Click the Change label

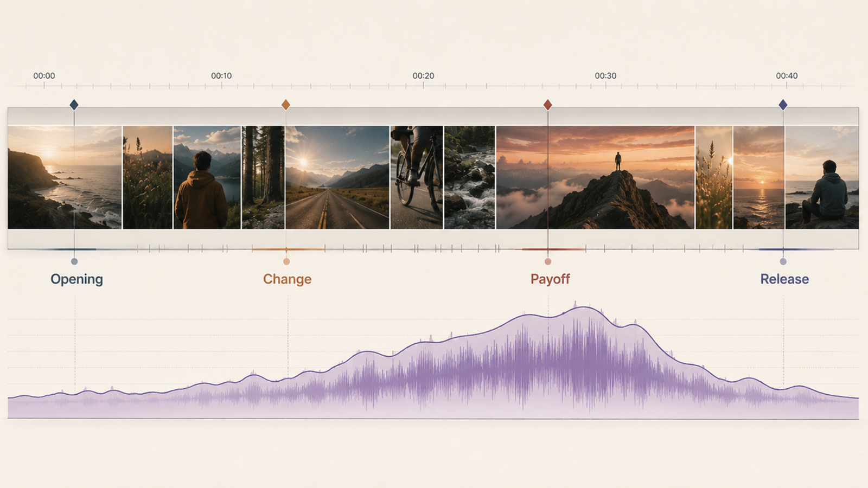[287, 279]
